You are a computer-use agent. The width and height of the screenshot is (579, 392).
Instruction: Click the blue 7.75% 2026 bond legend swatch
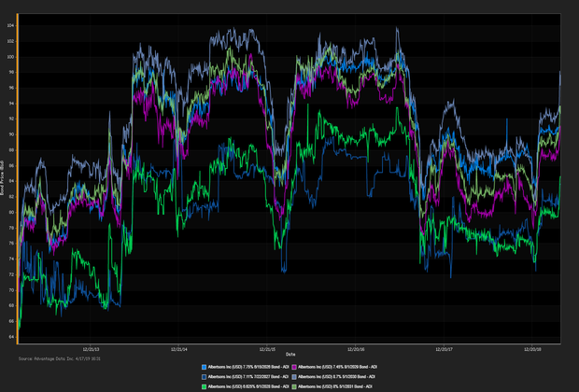tap(204, 368)
